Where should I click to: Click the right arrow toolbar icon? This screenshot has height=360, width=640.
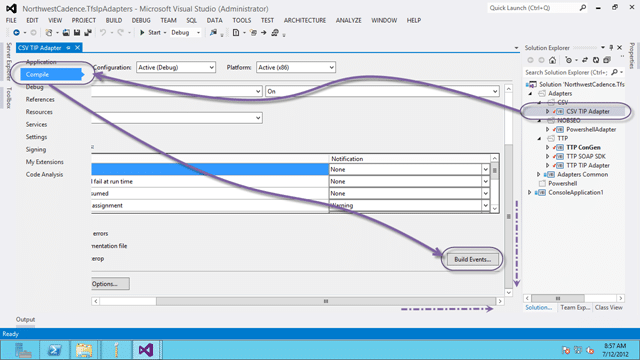[x=264, y=33]
